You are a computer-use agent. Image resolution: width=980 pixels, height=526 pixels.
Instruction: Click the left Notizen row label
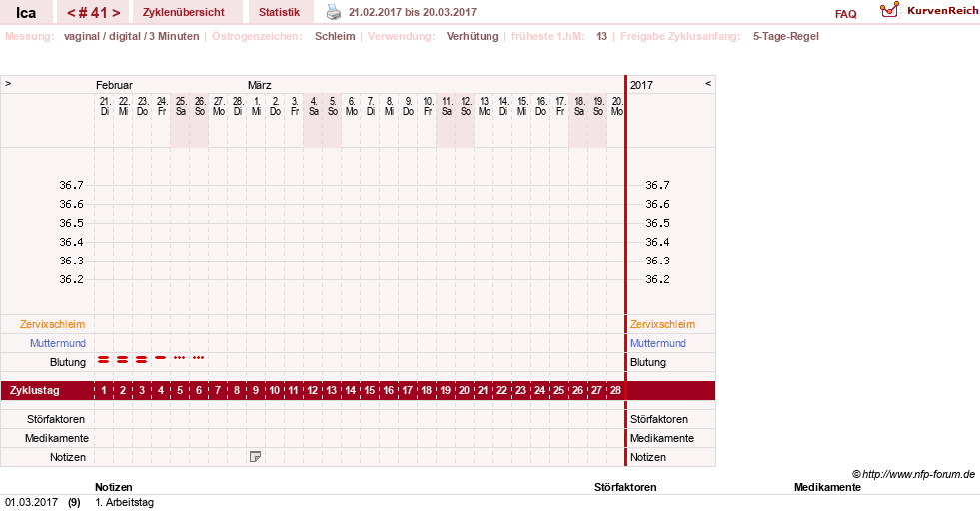click(68, 457)
